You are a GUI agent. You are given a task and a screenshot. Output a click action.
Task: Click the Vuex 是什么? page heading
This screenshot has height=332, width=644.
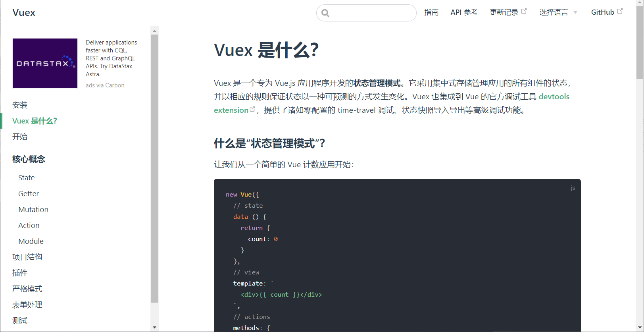tap(266, 50)
